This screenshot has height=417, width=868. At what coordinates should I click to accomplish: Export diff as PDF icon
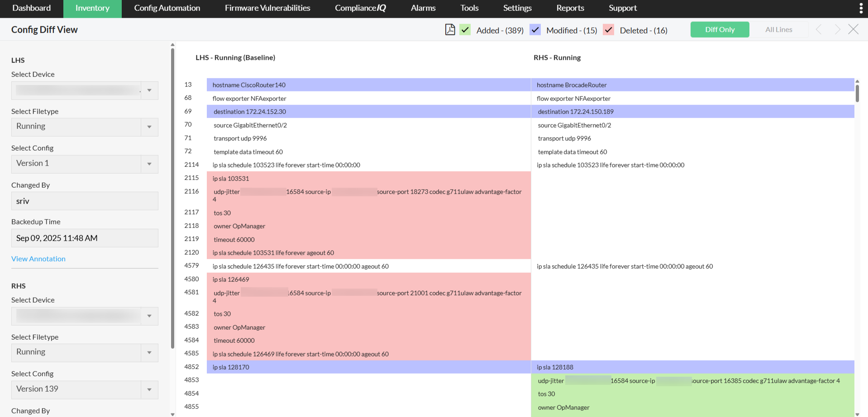pos(450,30)
